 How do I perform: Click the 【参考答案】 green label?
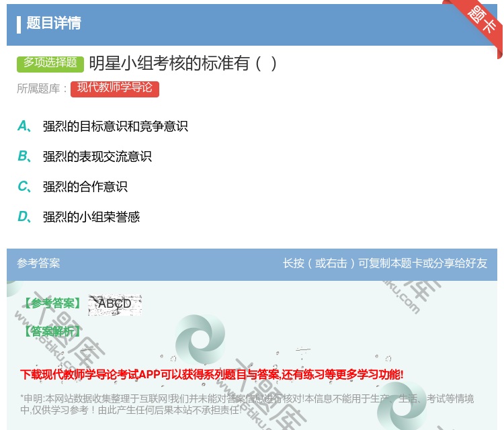coord(52,303)
